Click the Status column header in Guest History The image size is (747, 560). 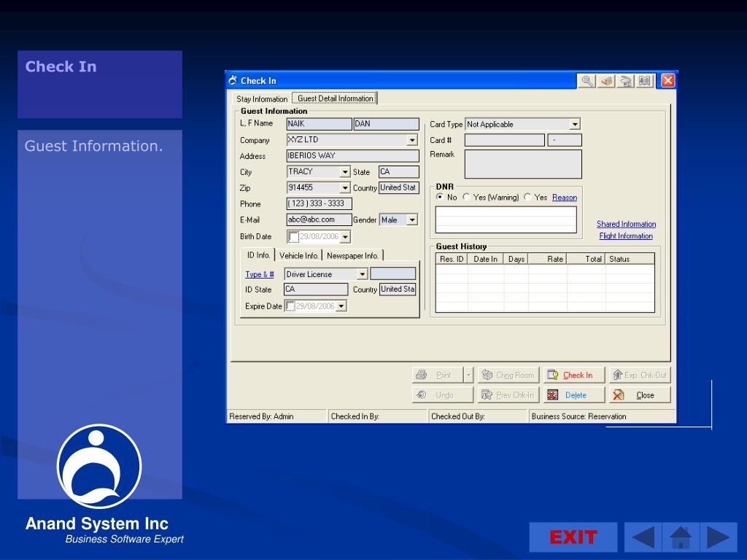[630, 259]
